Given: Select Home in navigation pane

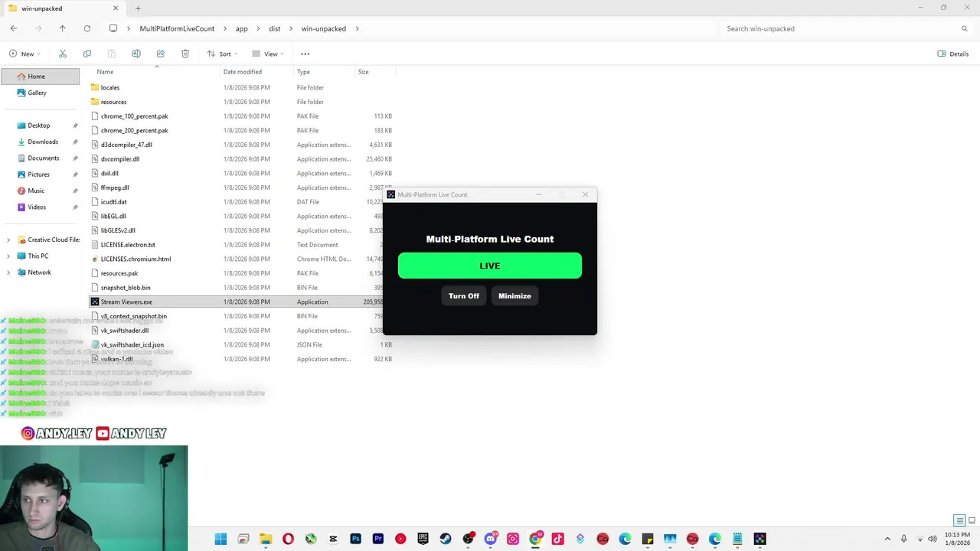Looking at the screenshot, I should pyautogui.click(x=40, y=77).
